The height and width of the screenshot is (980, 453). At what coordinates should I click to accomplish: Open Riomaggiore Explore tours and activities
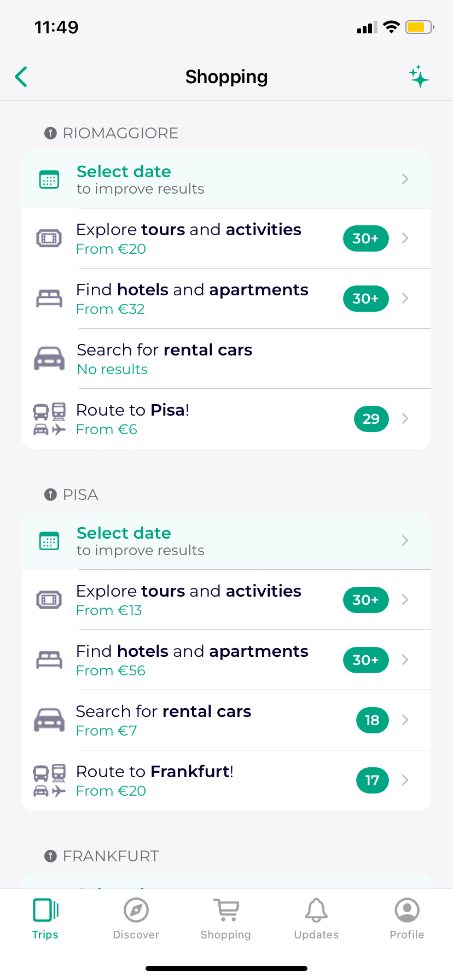189,238
